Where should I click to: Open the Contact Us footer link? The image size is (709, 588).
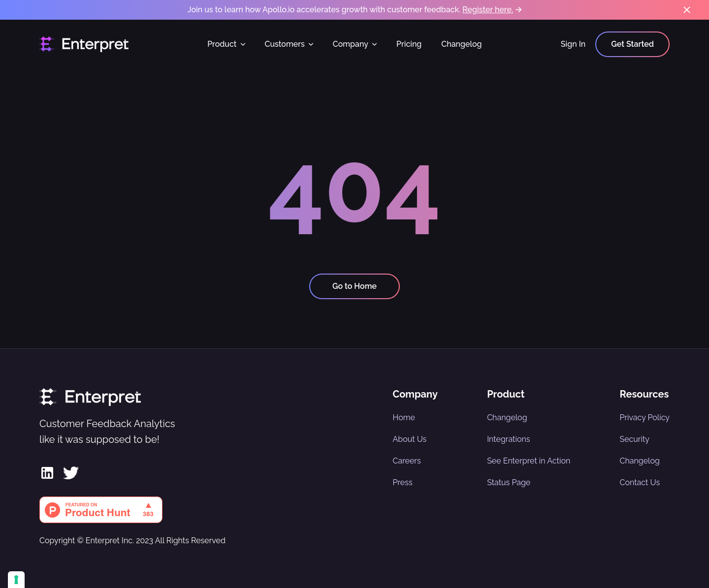pyautogui.click(x=640, y=482)
